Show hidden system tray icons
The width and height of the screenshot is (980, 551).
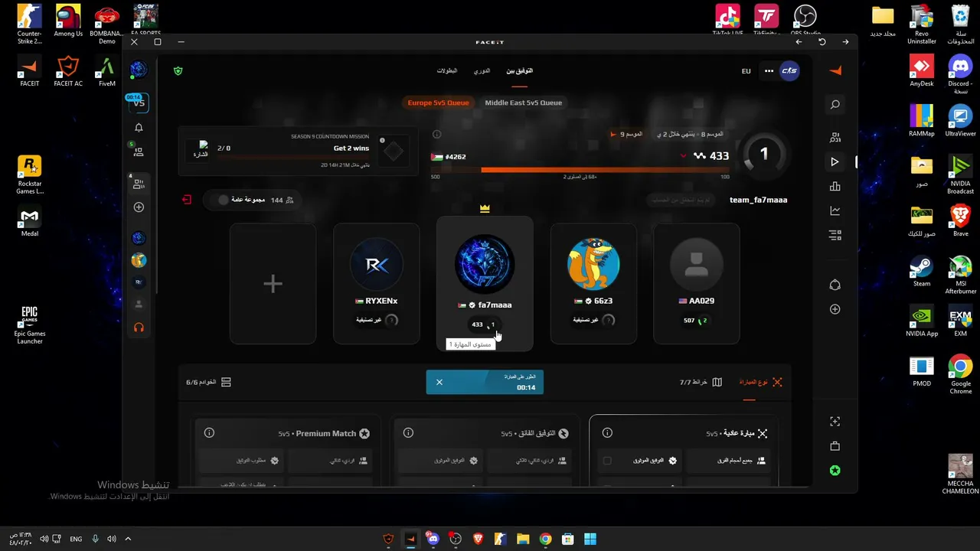[128, 539]
